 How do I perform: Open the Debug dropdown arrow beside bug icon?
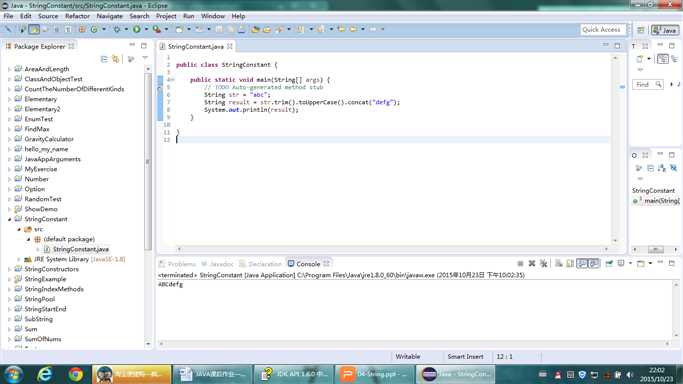[x=126, y=29]
